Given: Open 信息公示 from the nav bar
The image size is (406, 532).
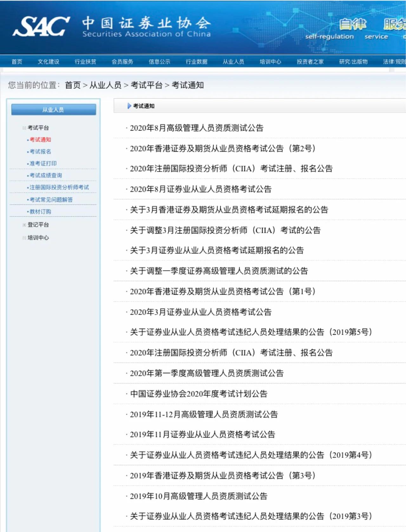Looking at the screenshot, I should (159, 62).
